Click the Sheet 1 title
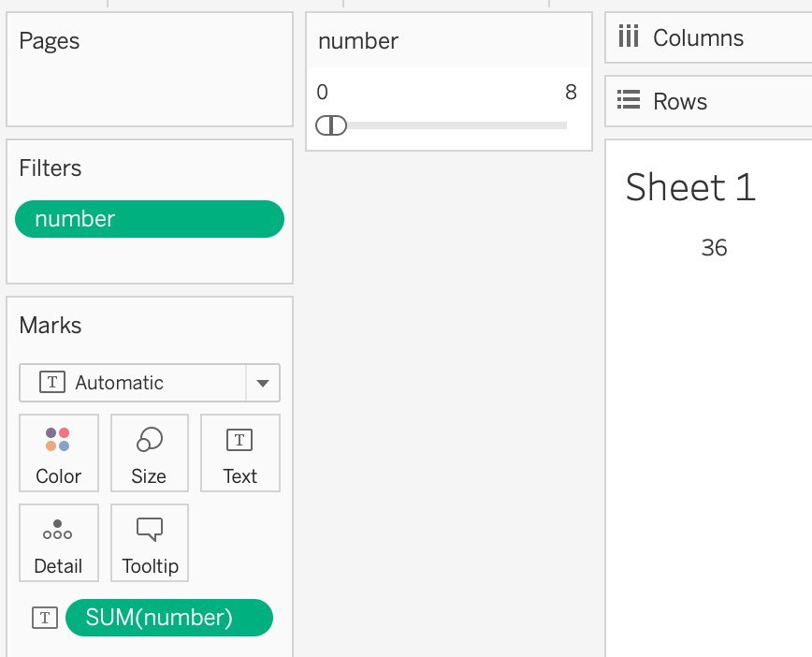Viewport: 812px width, 657px height. (x=690, y=187)
